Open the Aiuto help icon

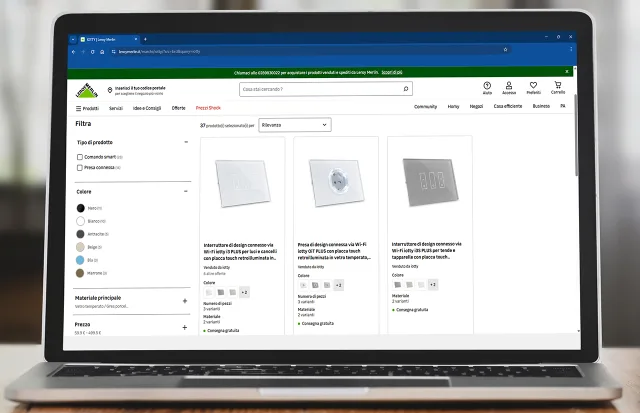(487, 88)
